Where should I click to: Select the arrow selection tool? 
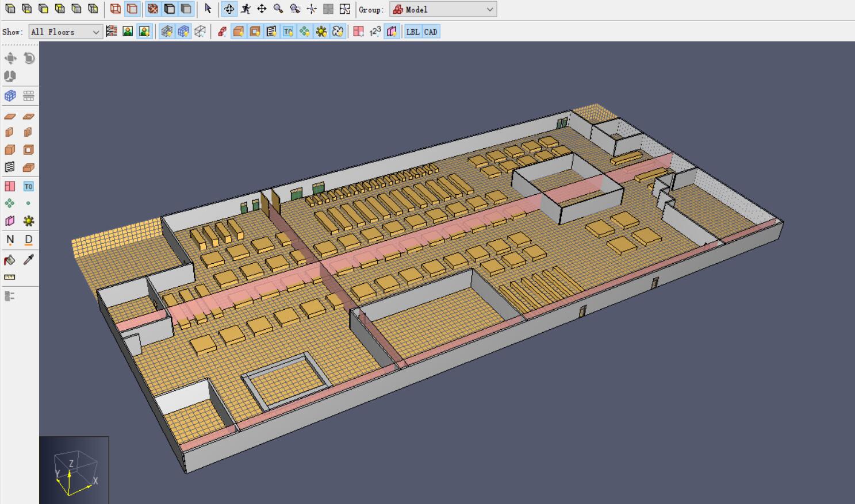208,9
